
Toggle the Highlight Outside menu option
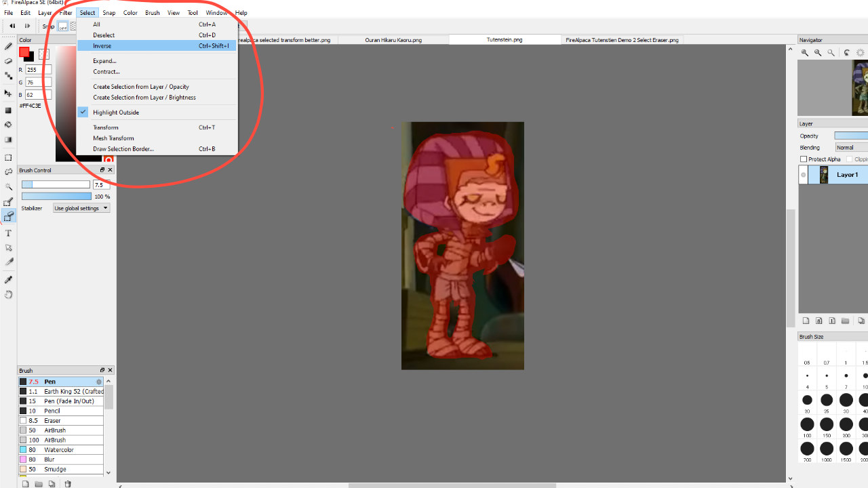point(157,113)
